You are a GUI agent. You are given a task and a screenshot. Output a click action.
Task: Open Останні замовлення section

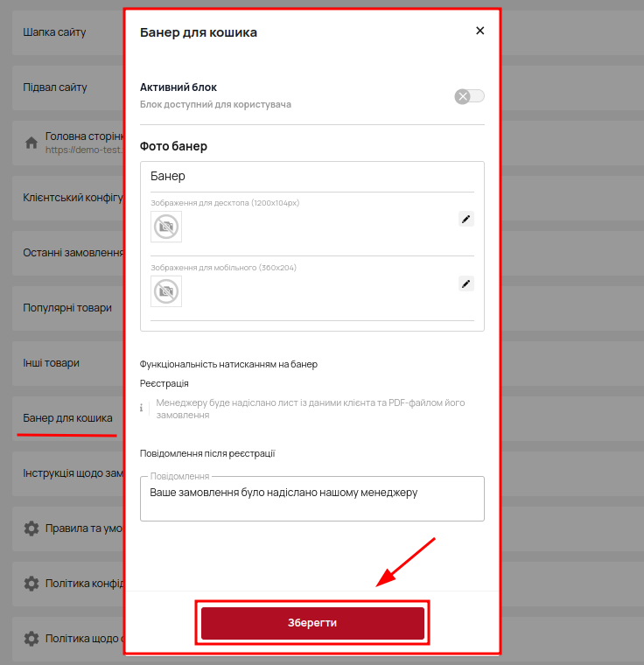(73, 253)
